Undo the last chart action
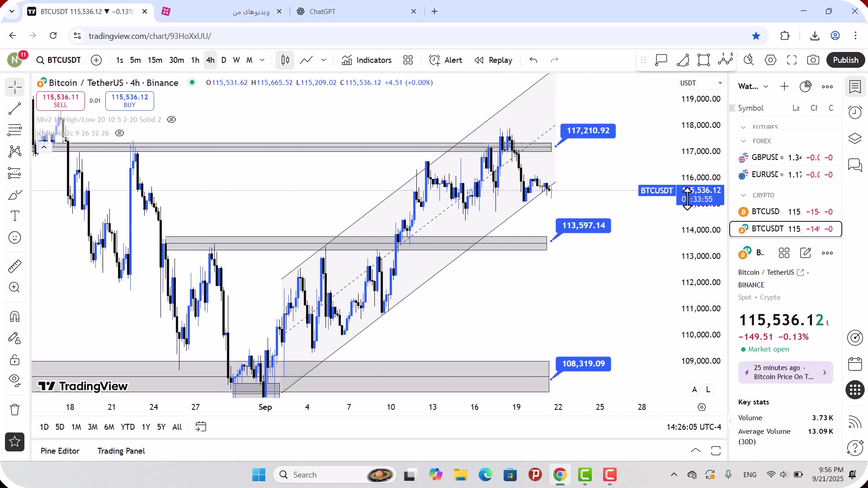The image size is (868, 488). pyautogui.click(x=533, y=60)
